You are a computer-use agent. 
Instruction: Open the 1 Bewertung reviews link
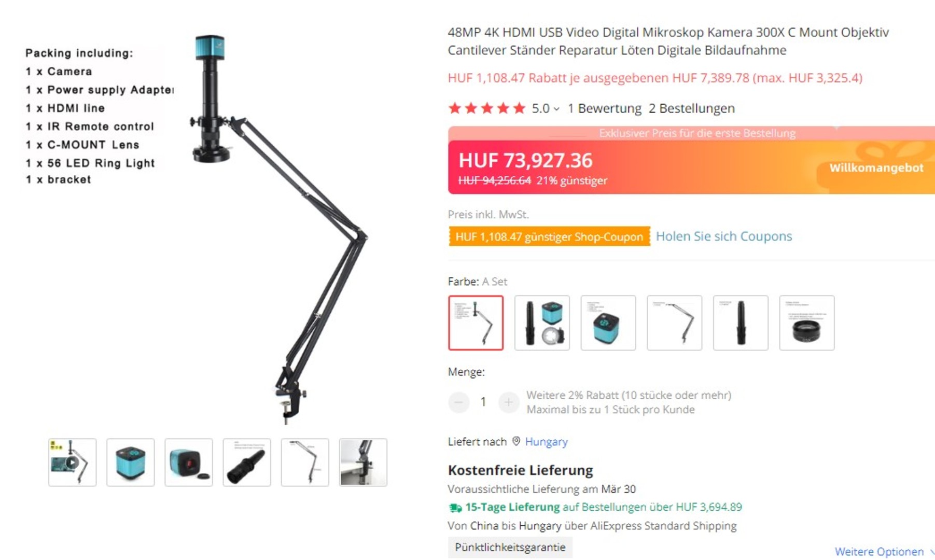(x=604, y=108)
